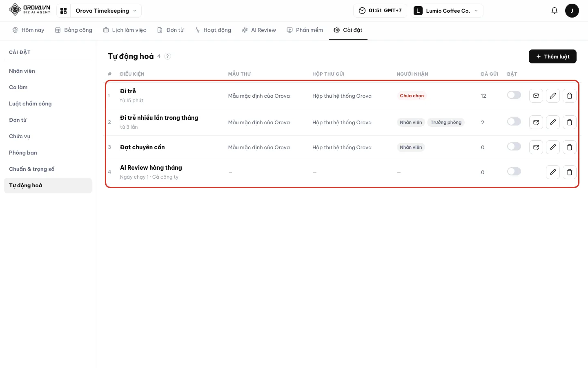Edit the Đi trễ nhiều lần trong tháng rule
The height and width of the screenshot is (368, 588).
click(x=553, y=122)
